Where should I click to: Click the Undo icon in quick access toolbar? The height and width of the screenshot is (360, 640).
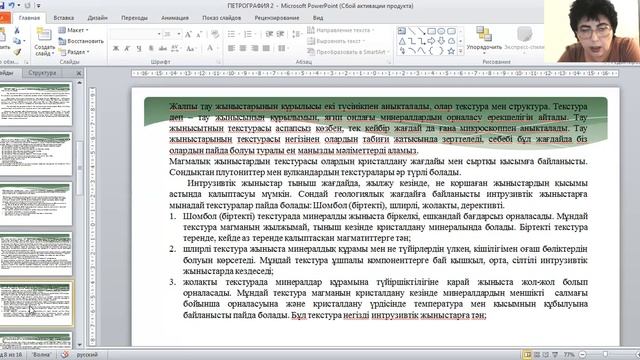tap(11, 5)
